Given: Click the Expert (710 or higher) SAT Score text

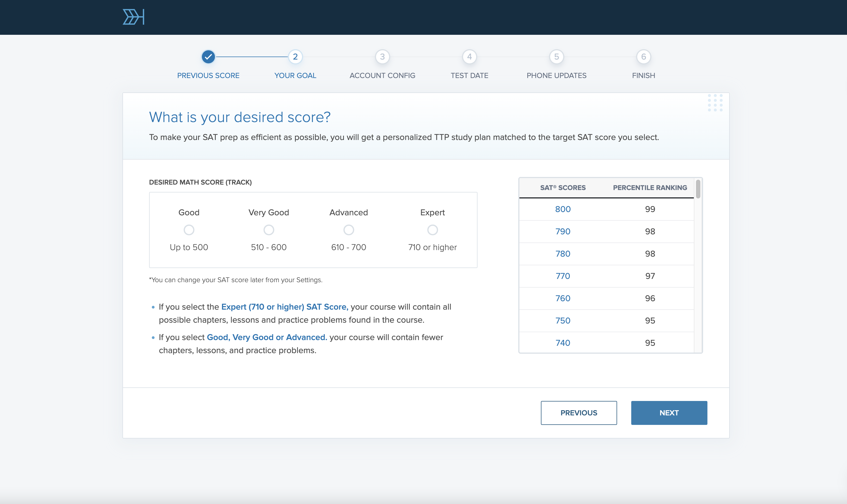Looking at the screenshot, I should (285, 307).
